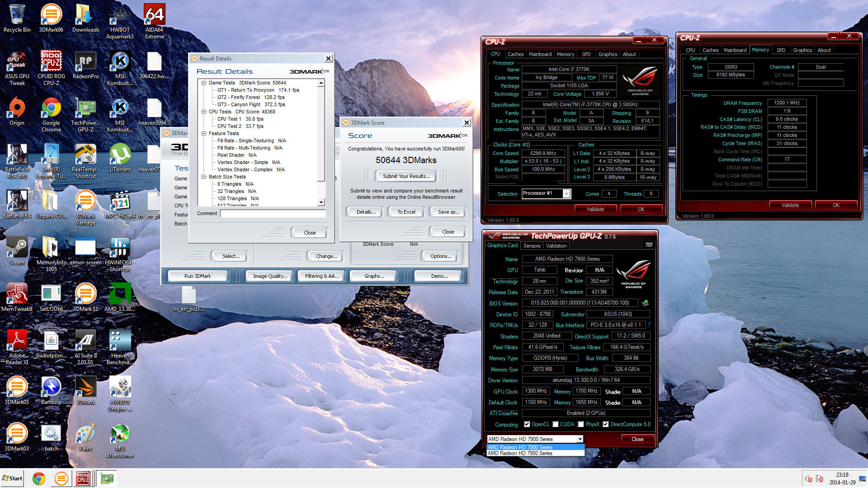The height and width of the screenshot is (488, 868).
Task: Click the system tray clock
Action: 842,479
